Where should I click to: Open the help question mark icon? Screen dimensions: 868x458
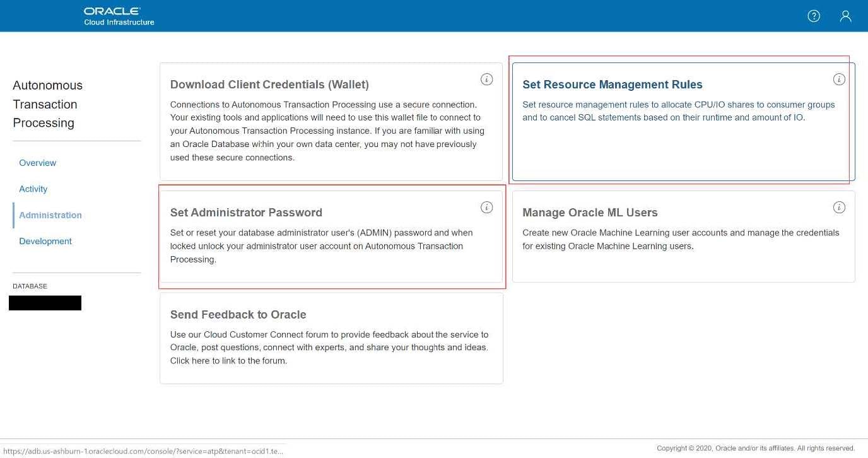(814, 16)
